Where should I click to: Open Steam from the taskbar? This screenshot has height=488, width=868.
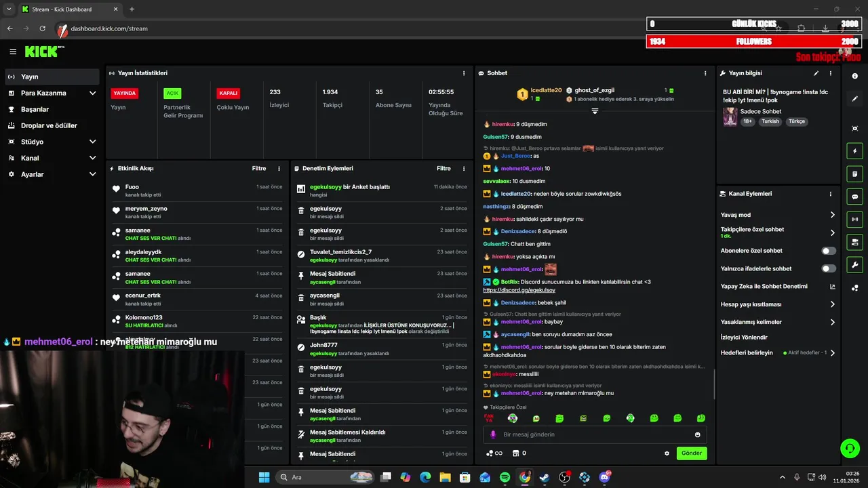(x=545, y=477)
